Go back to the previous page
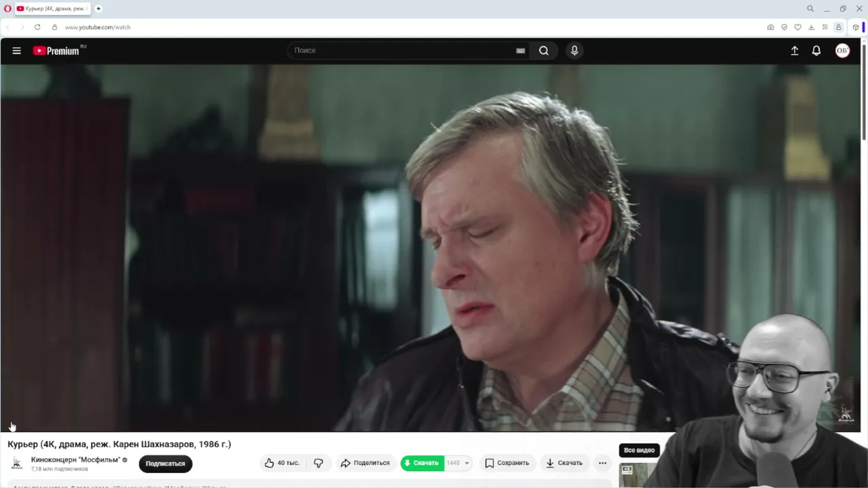The image size is (868, 488). point(7,27)
